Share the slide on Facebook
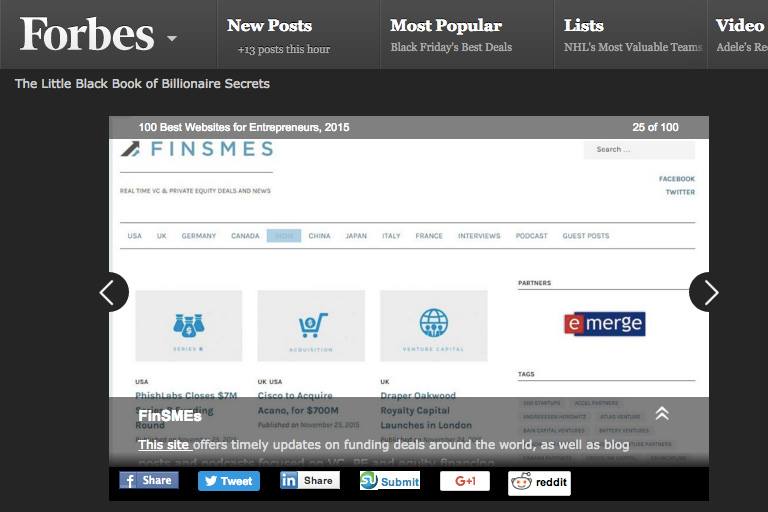Screen dimensions: 768x512 [149, 481]
